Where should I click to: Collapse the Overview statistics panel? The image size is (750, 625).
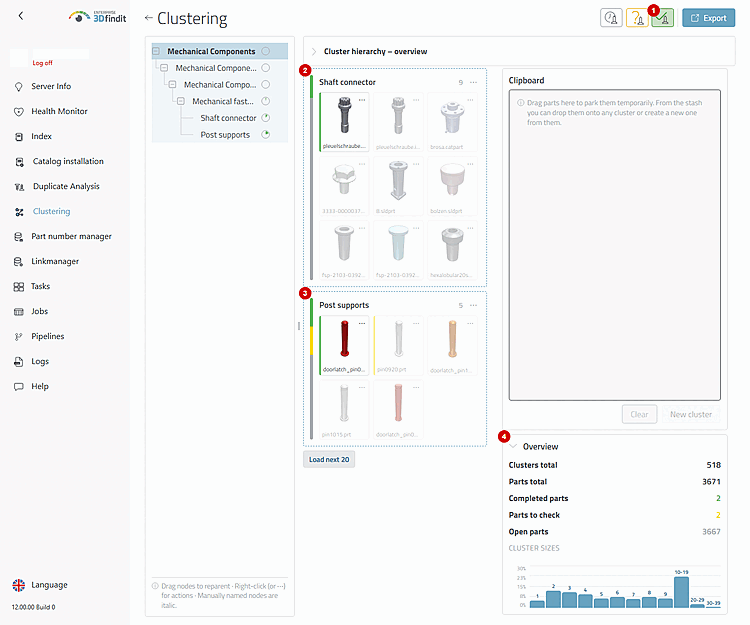point(514,447)
